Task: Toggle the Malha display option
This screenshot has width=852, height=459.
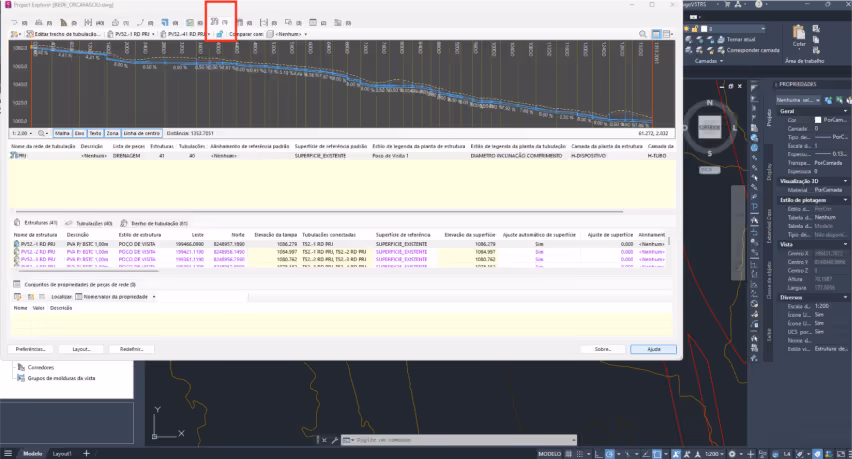Action: click(x=62, y=133)
